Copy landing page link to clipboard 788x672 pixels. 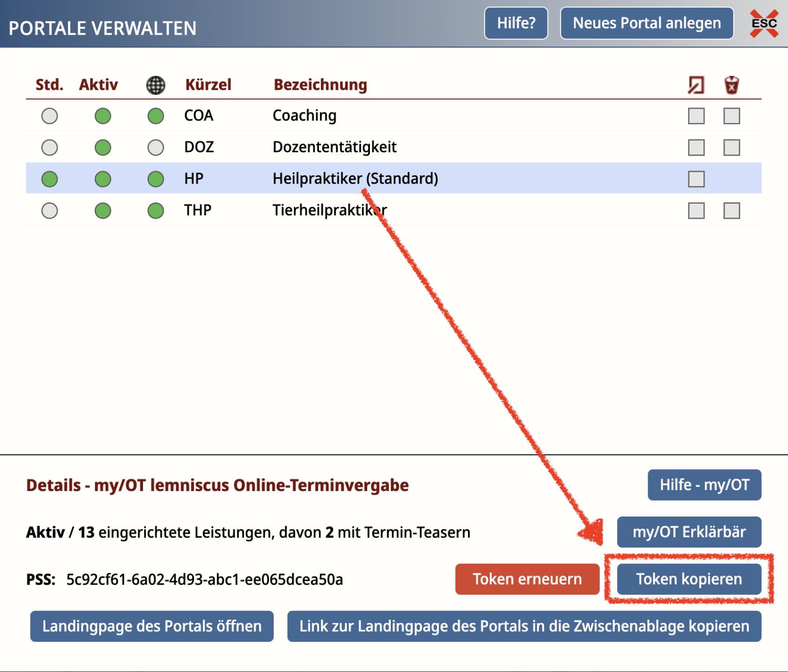coord(524,626)
